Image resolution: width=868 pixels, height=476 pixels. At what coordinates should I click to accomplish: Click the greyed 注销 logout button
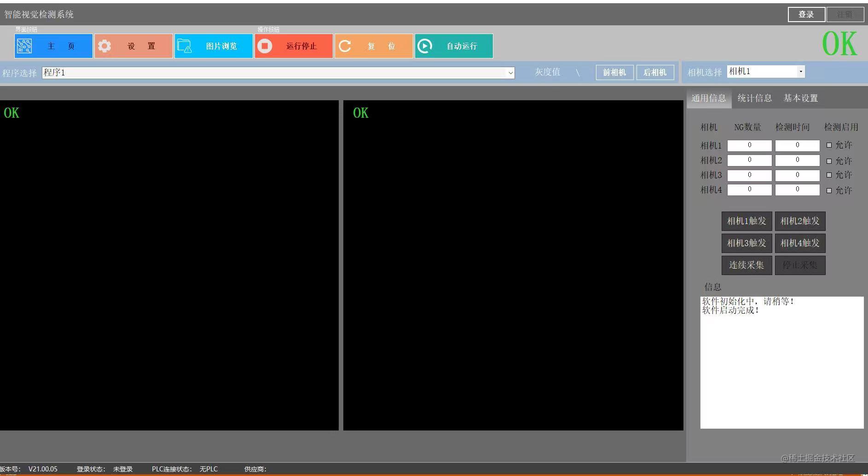tap(845, 15)
